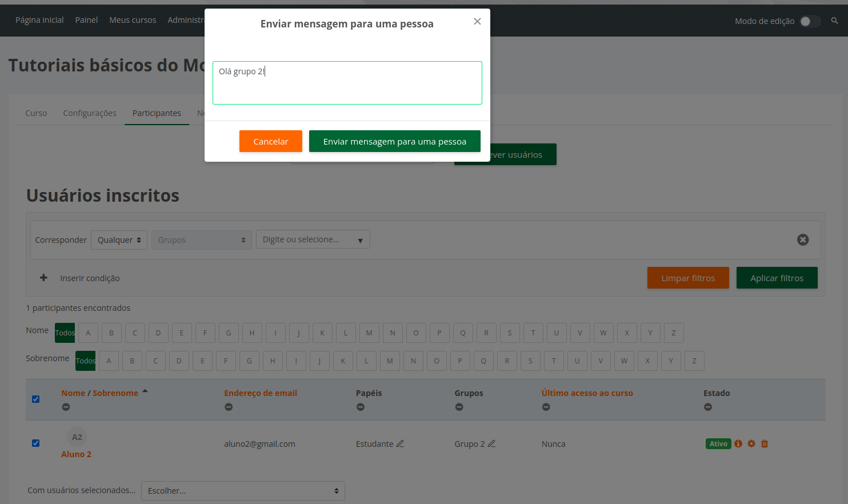Screen dimensions: 848x504
Task: Hide the Papéis column with the minus icon
Action: 361,407
